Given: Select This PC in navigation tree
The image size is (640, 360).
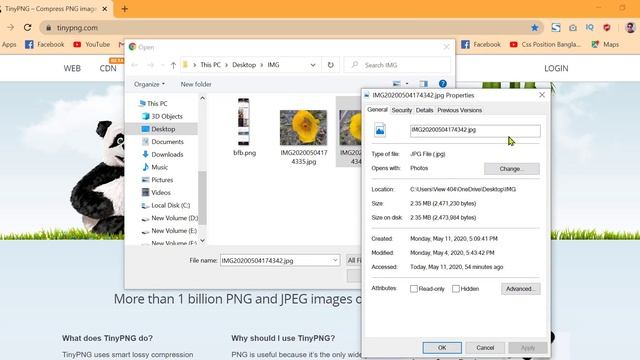Looking at the screenshot, I should tap(153, 103).
